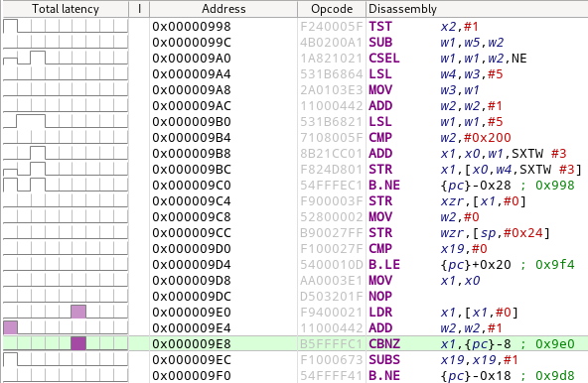Click the light purple latency block on LDR row
588x383 pixels.
78,312
